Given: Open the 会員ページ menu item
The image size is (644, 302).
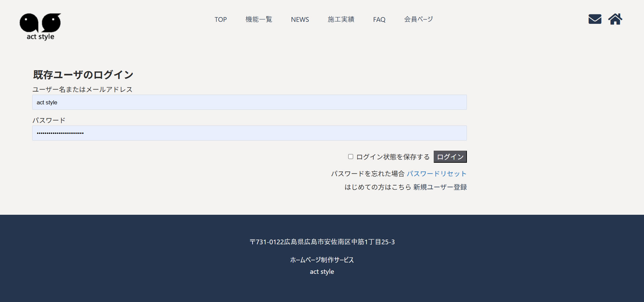Looking at the screenshot, I should point(418,19).
